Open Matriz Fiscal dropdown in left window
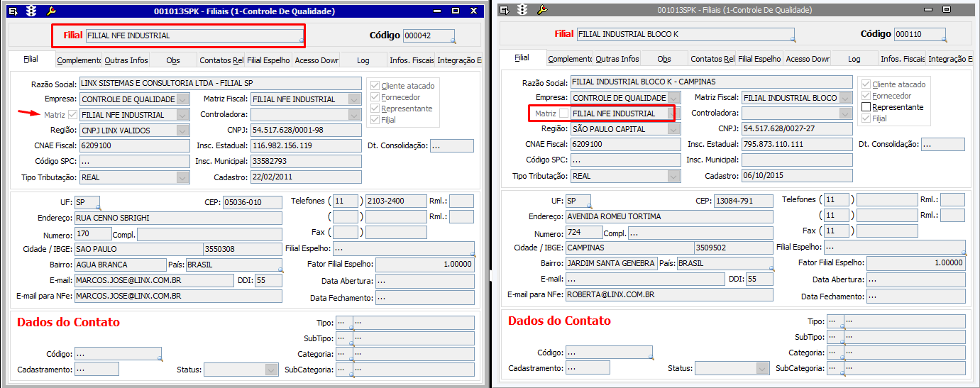The height and width of the screenshot is (388, 980). pos(355,99)
